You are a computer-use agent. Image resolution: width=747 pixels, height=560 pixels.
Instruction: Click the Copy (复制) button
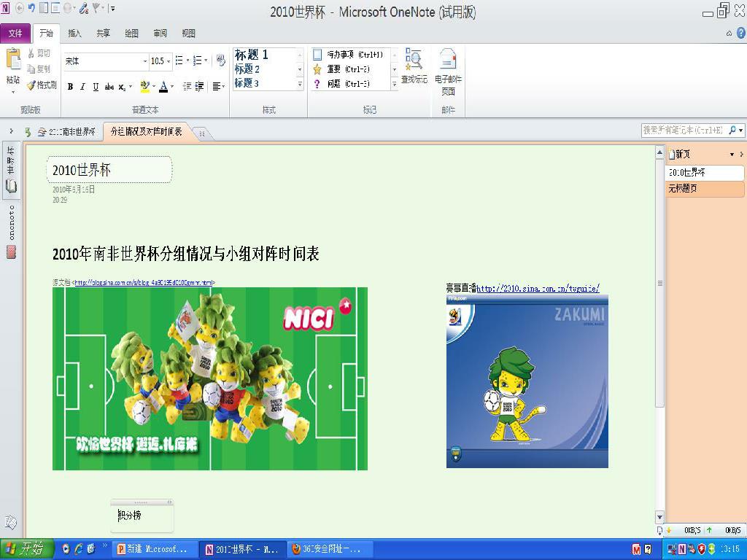39,69
